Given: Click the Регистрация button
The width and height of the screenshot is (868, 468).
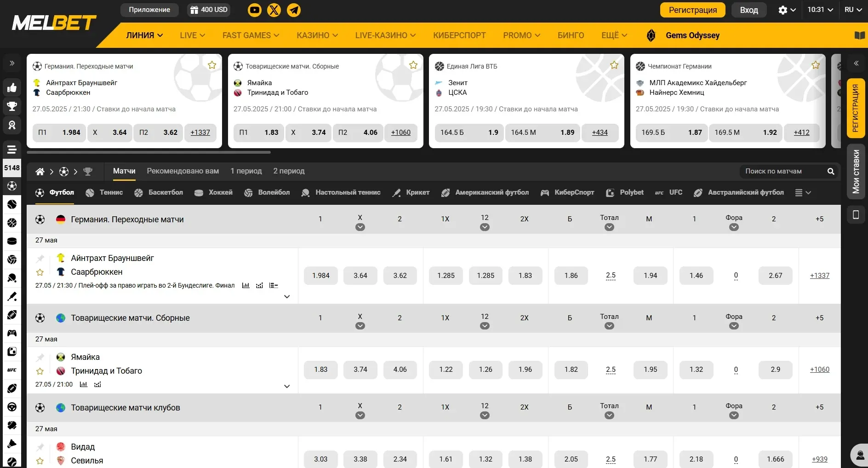Looking at the screenshot, I should 692,10.
